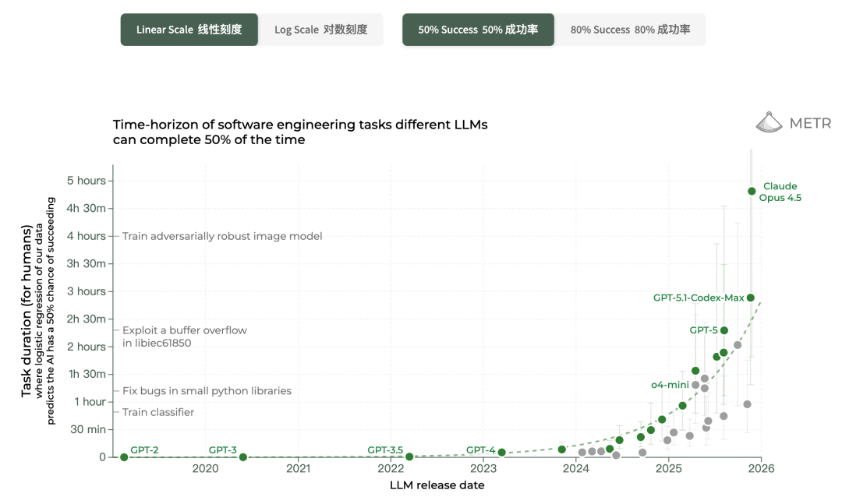The image size is (842, 504).
Task: Click the 'Train classifier' annotation
Action: (158, 412)
